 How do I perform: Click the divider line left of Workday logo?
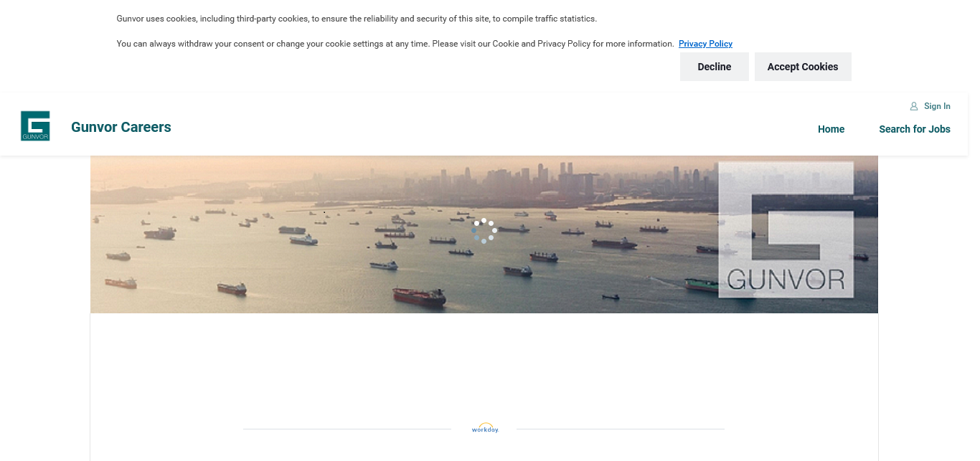[x=347, y=429]
